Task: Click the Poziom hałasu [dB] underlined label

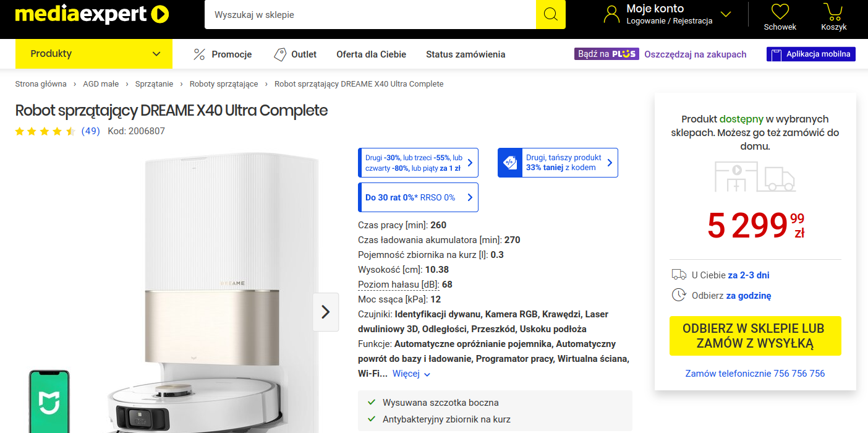Action: tap(398, 285)
